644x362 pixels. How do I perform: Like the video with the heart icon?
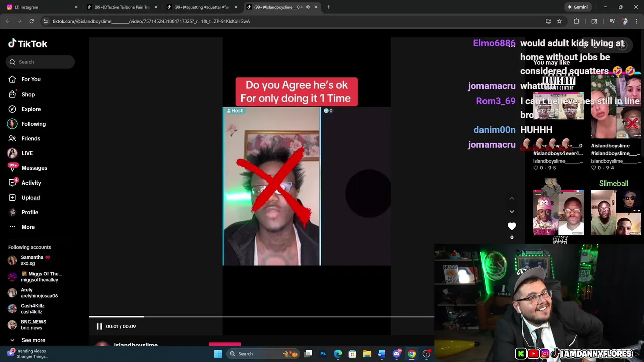tap(512, 226)
